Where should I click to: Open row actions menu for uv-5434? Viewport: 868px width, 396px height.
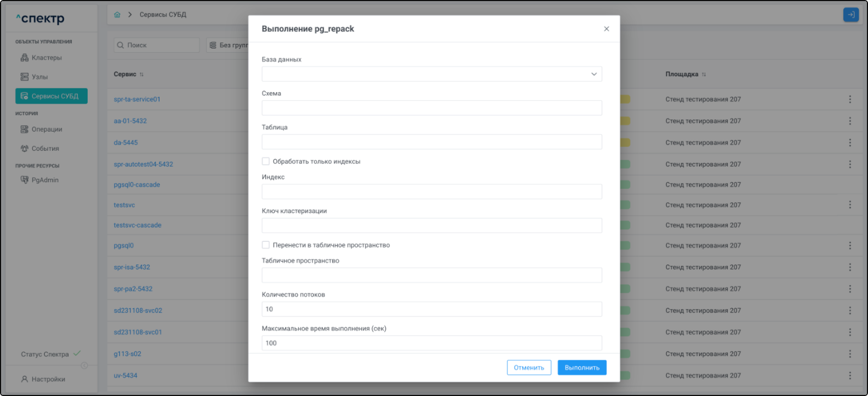click(x=850, y=376)
